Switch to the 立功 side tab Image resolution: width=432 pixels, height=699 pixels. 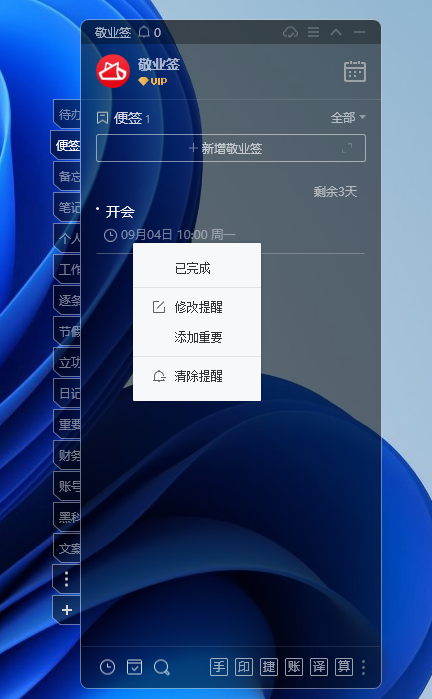pos(67,362)
